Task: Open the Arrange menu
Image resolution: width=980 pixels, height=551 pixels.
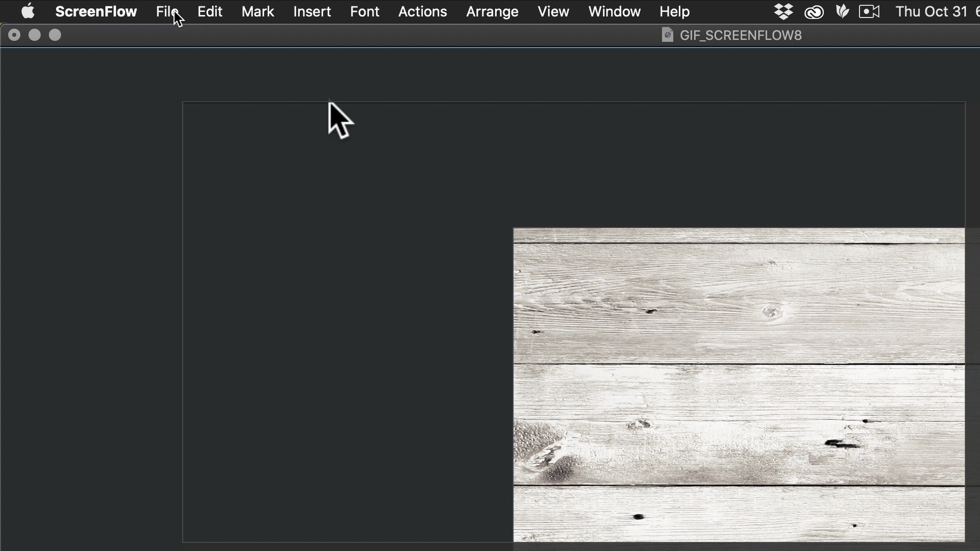Action: point(492,11)
